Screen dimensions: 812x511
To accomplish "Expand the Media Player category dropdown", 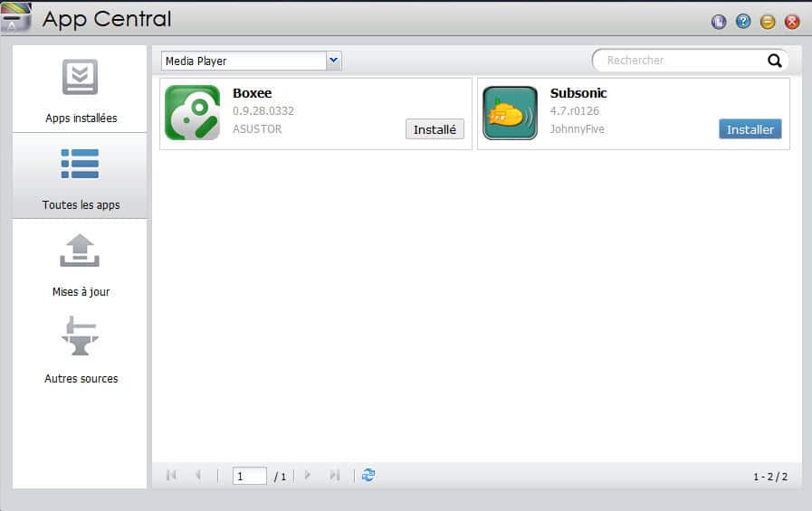I will 333,61.
